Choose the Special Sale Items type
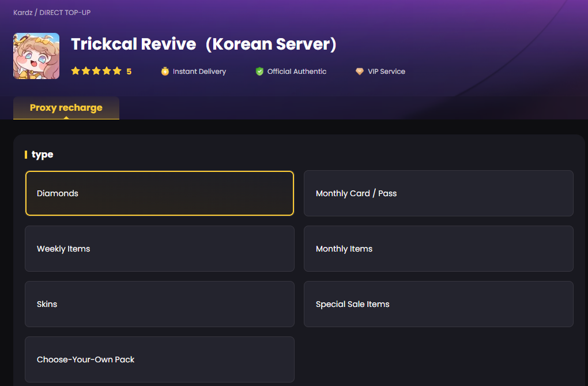This screenshot has width=588, height=386. click(438, 304)
